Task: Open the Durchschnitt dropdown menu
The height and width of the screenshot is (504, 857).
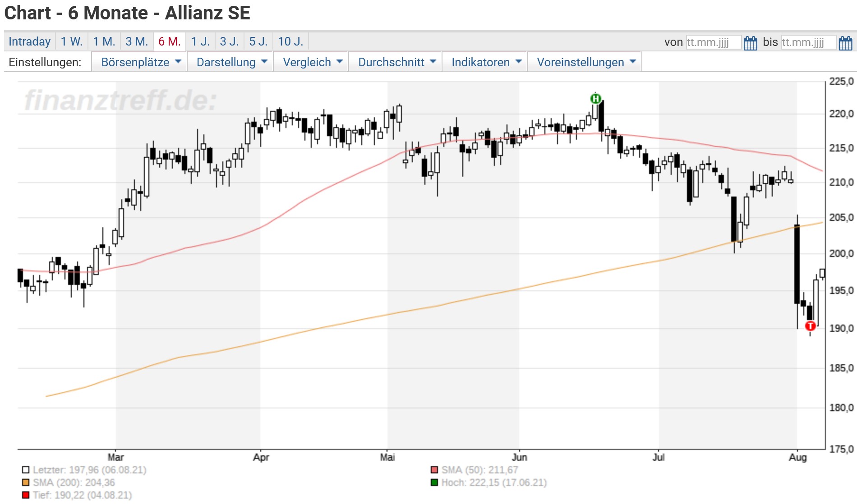Action: point(396,62)
